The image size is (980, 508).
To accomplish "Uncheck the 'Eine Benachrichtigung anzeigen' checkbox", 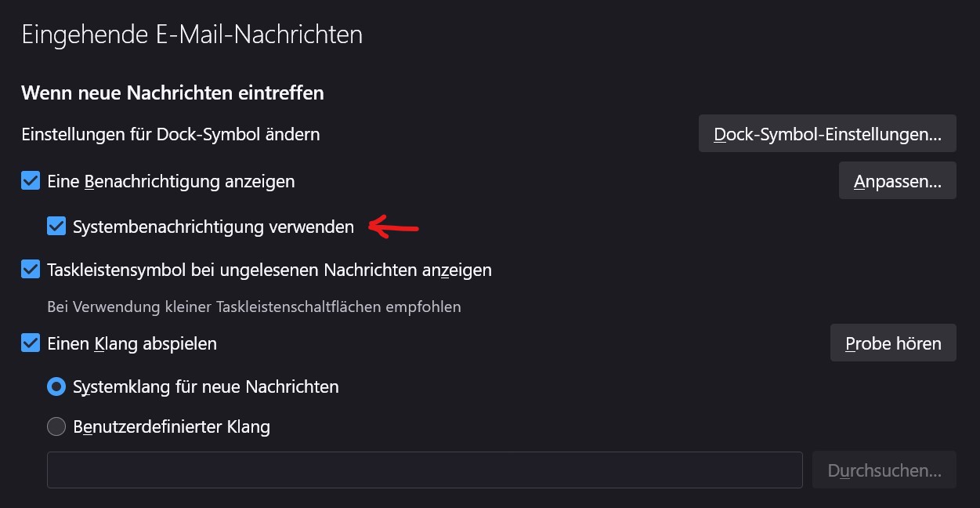I will point(31,181).
